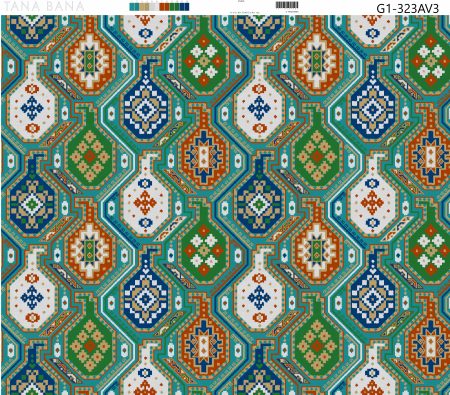This screenshot has height=395, width=450.
Task: Select green white-flower medallion beneath G1-323AV3 code
Action: (x=430, y=61)
